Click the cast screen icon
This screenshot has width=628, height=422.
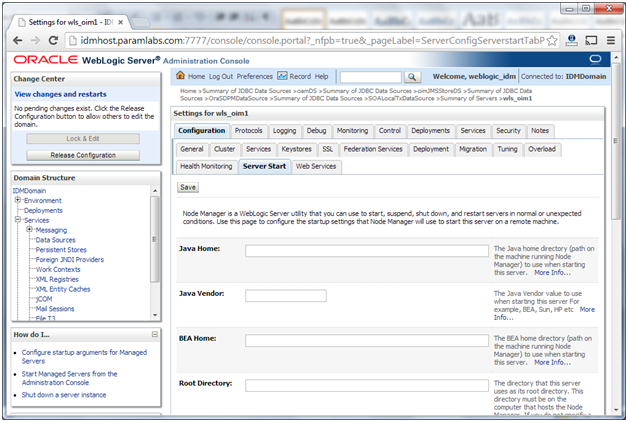click(x=591, y=40)
